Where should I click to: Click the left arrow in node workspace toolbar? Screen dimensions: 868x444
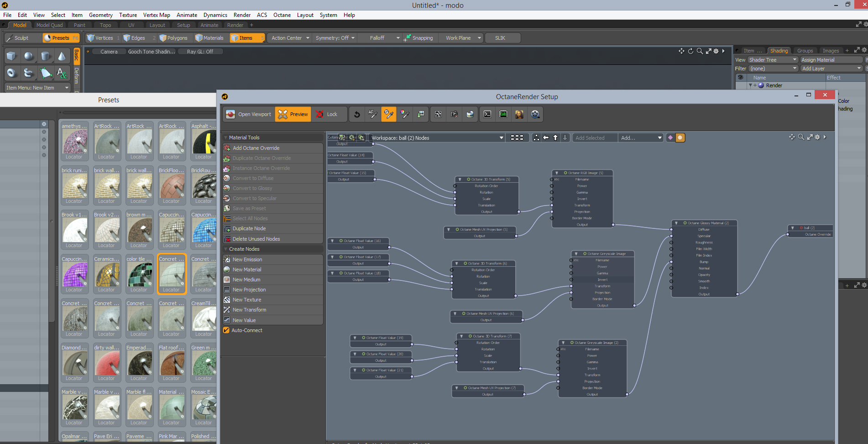(546, 137)
